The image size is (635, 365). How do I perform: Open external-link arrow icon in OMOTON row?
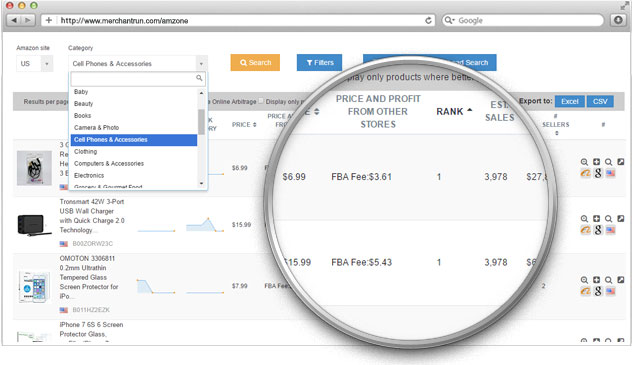coord(621,280)
